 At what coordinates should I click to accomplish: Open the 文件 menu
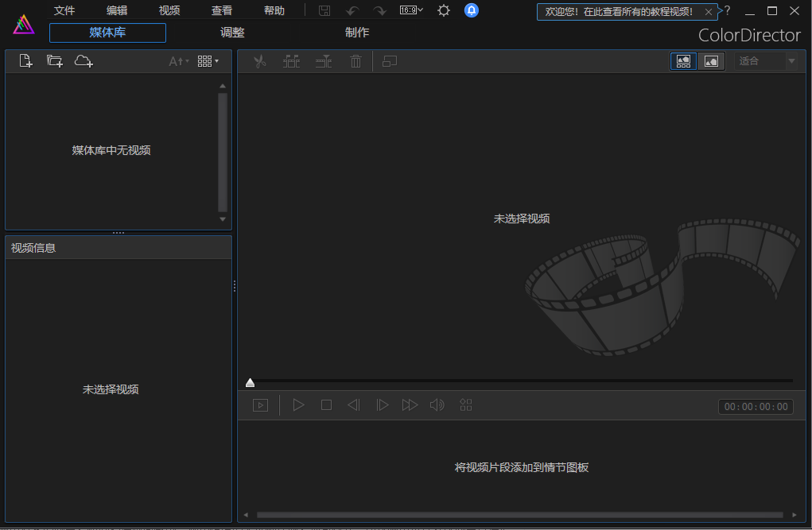(64, 10)
